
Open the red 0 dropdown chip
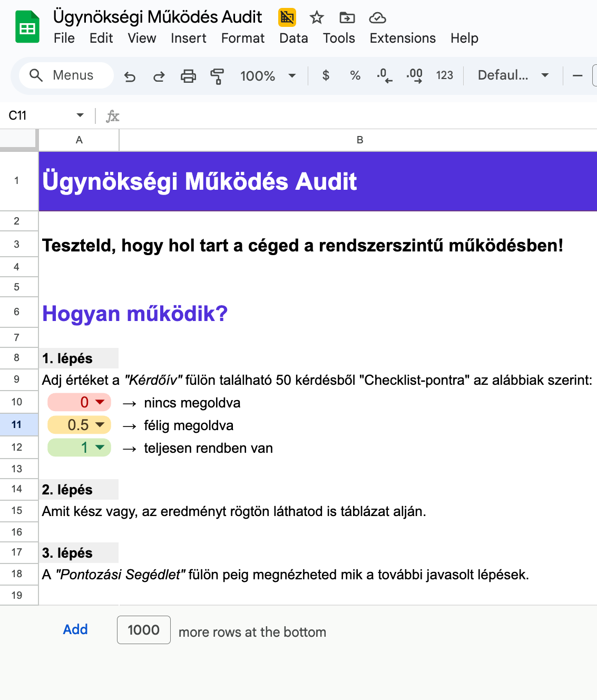[x=80, y=403]
